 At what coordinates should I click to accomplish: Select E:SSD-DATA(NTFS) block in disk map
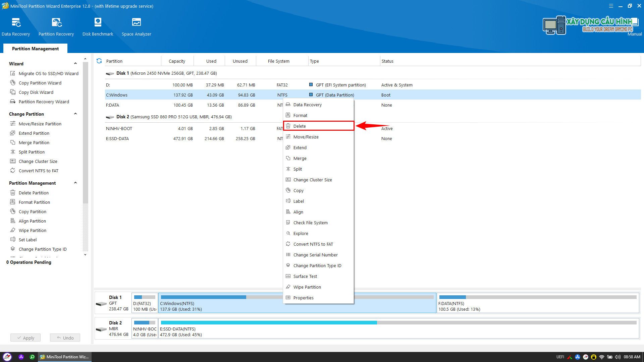coord(398,328)
